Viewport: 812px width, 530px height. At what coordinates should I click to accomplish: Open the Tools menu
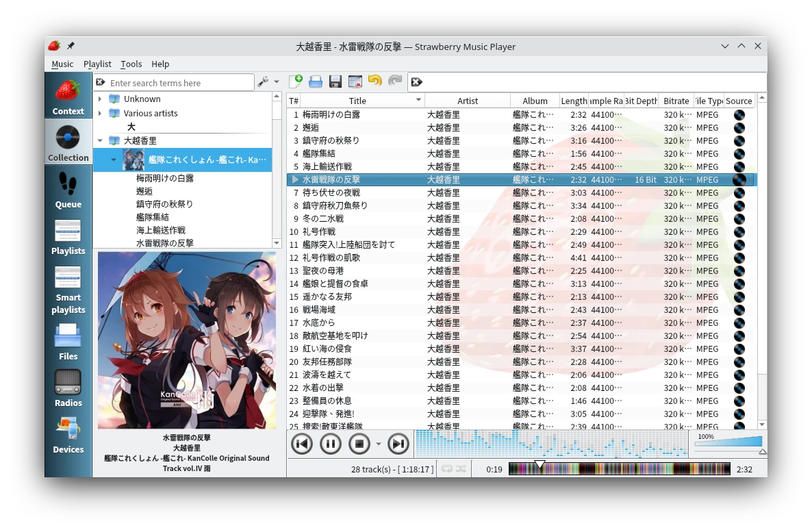point(131,64)
